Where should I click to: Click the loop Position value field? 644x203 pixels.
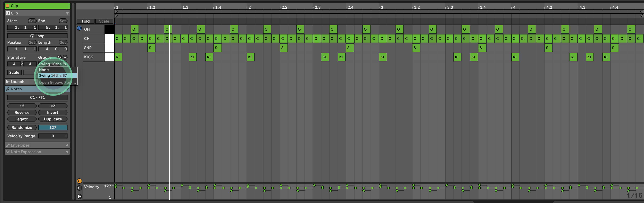[22, 49]
